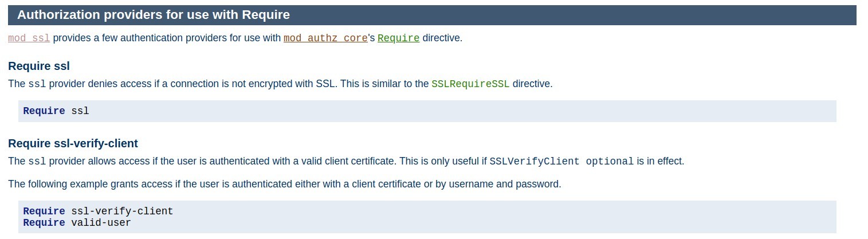Click bold "Require" before valid-user
This screenshot has height=239, width=868.
click(44, 222)
